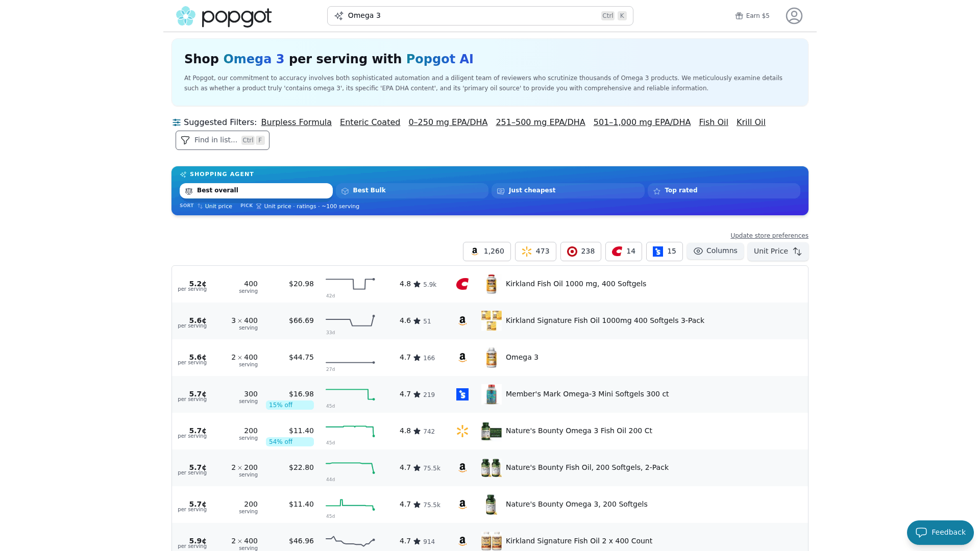The image size is (980, 551).
Task: Click the Popgot flower logo
Action: tap(186, 16)
